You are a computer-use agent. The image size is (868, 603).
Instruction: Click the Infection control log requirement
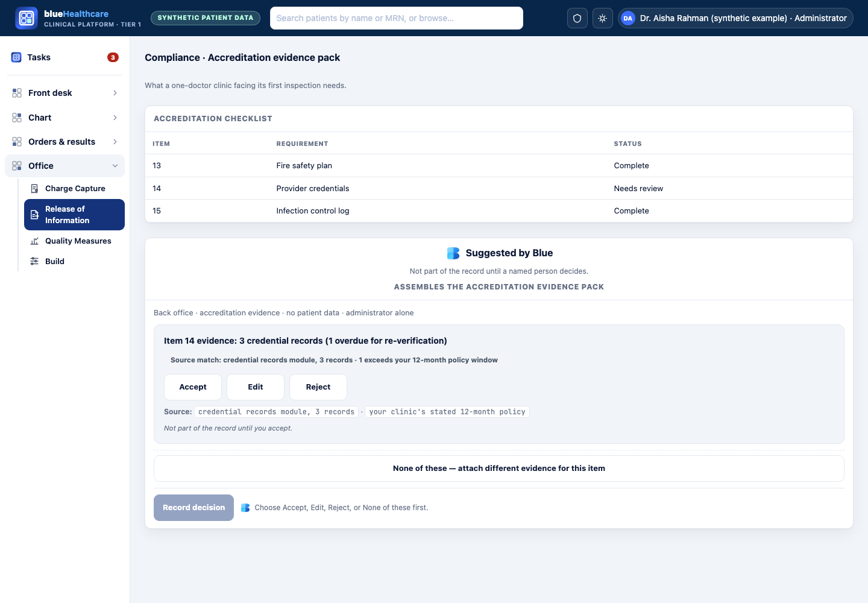(x=313, y=211)
